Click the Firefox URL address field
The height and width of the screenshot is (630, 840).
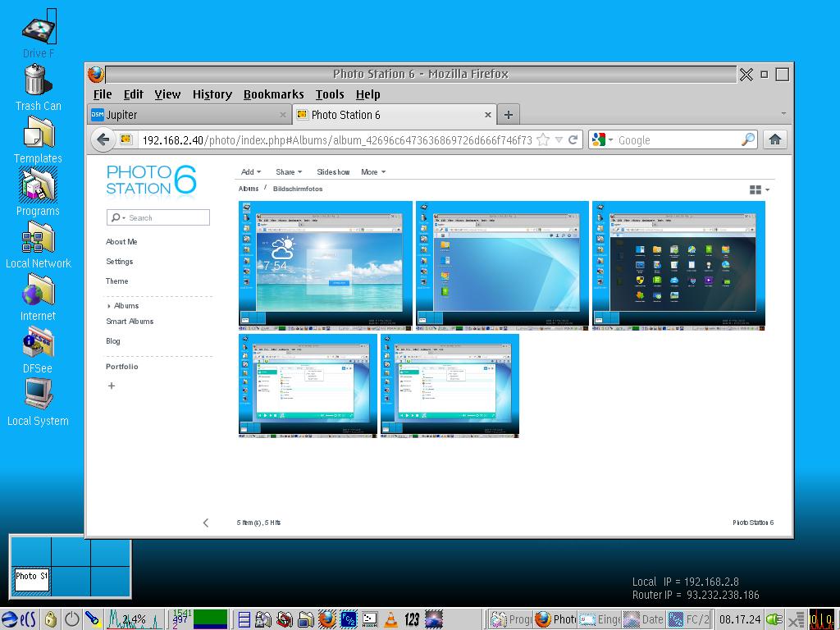(337, 140)
